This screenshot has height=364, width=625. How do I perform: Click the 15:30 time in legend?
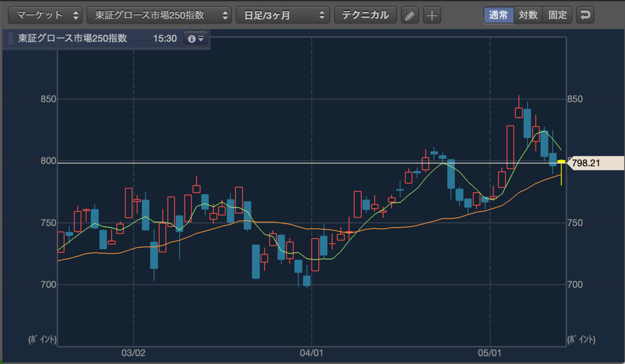click(x=165, y=39)
